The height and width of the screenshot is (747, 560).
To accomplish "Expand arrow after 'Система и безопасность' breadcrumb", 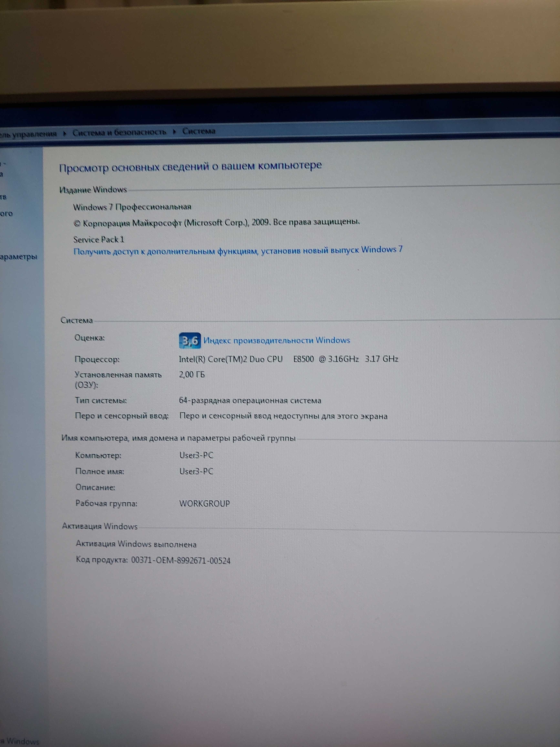I will [x=174, y=132].
